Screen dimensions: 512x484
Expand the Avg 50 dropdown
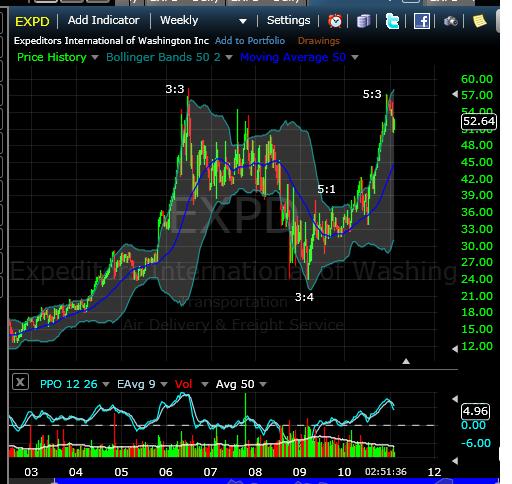click(x=263, y=384)
